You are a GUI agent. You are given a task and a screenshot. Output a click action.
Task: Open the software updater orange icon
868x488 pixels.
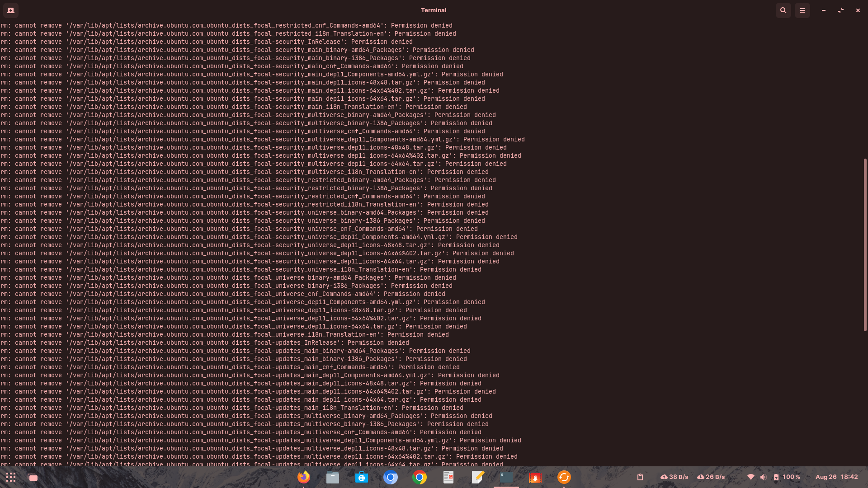pos(564,477)
